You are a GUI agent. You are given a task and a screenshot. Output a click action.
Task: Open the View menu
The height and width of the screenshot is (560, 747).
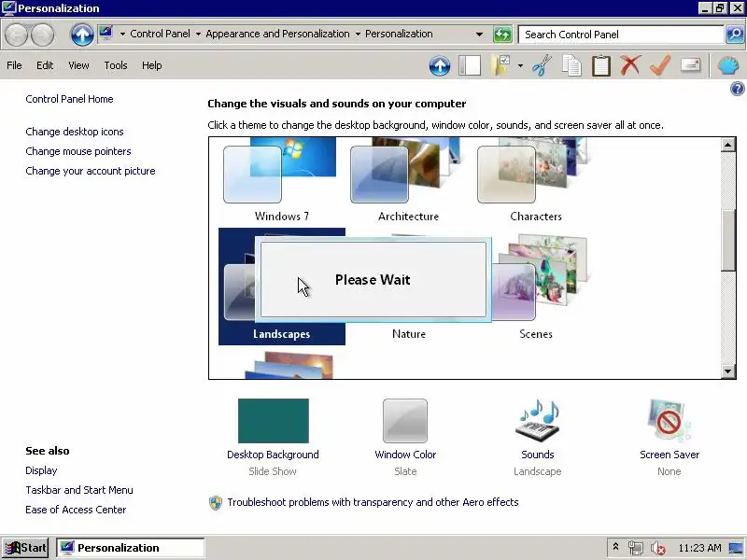pos(78,65)
